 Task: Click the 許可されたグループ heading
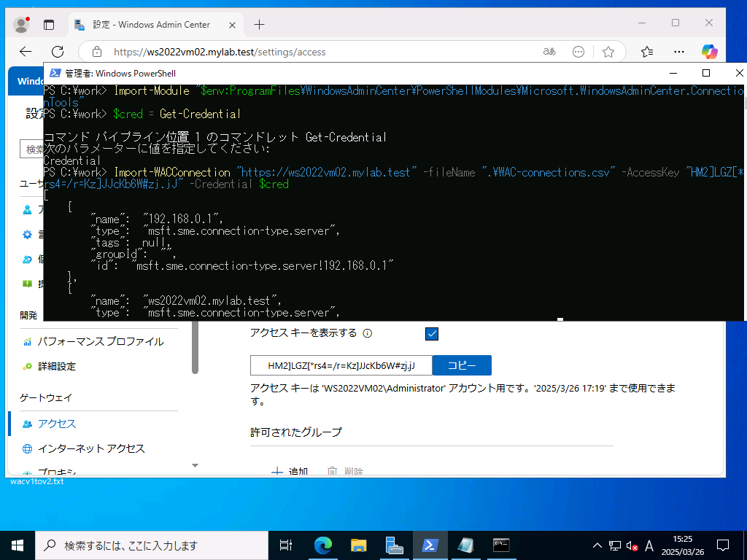(296, 432)
